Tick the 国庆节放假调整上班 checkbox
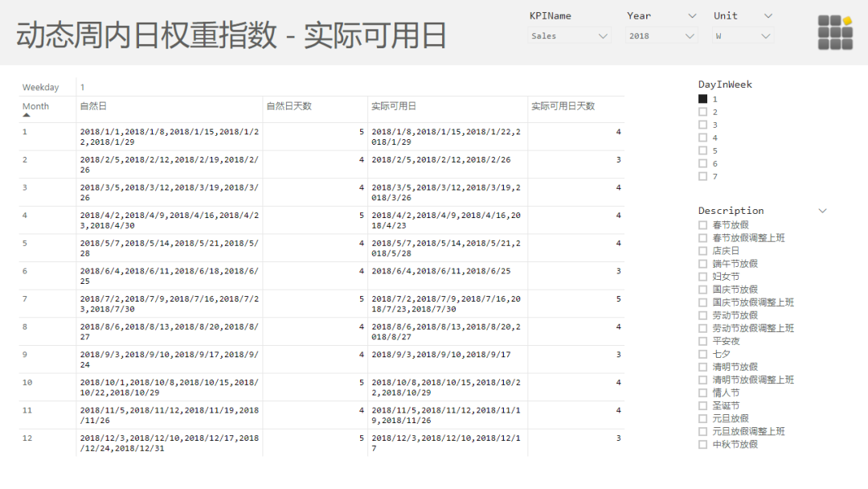 coord(703,302)
